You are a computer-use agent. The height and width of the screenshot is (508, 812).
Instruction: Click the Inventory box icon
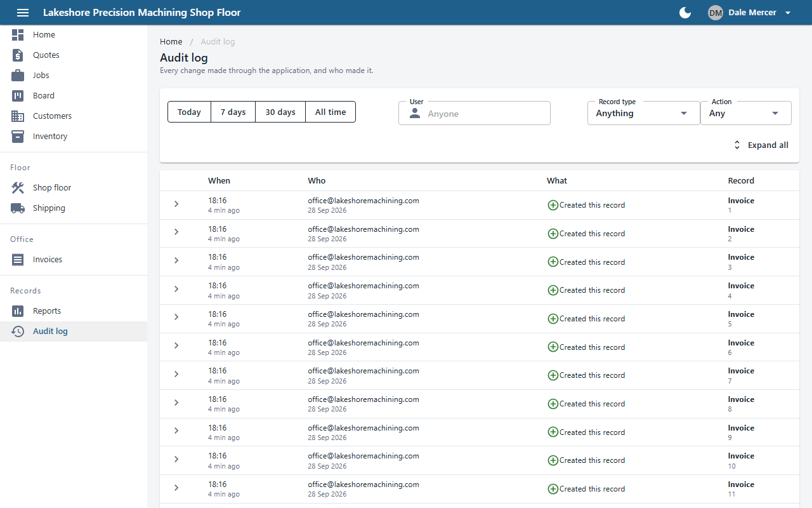pos(18,137)
